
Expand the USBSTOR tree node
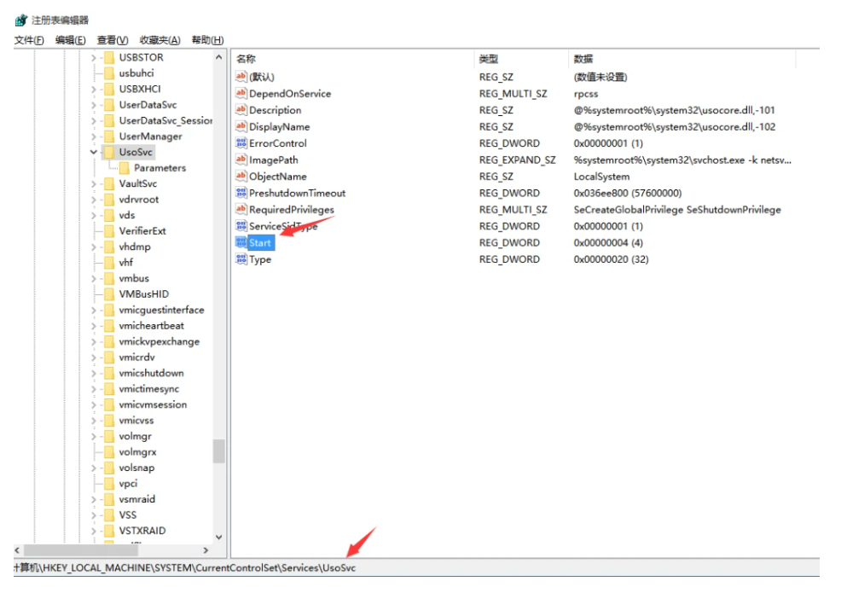pyautogui.click(x=94, y=57)
